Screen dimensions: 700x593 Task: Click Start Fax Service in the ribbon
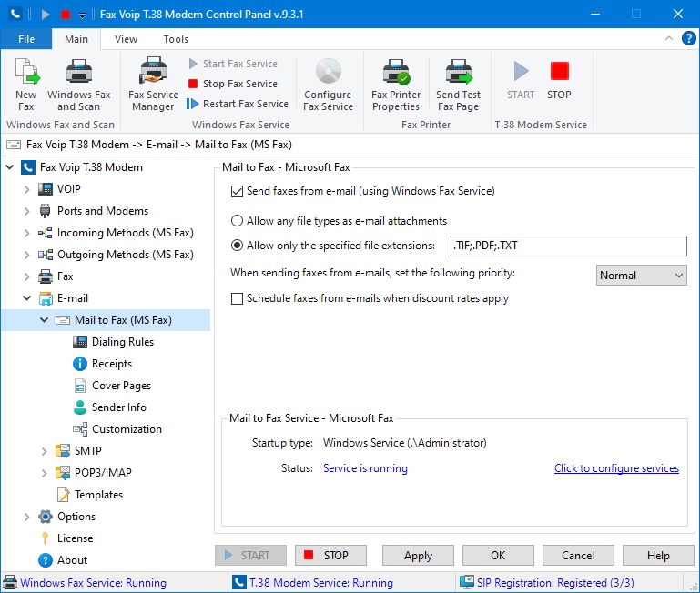pos(233,64)
